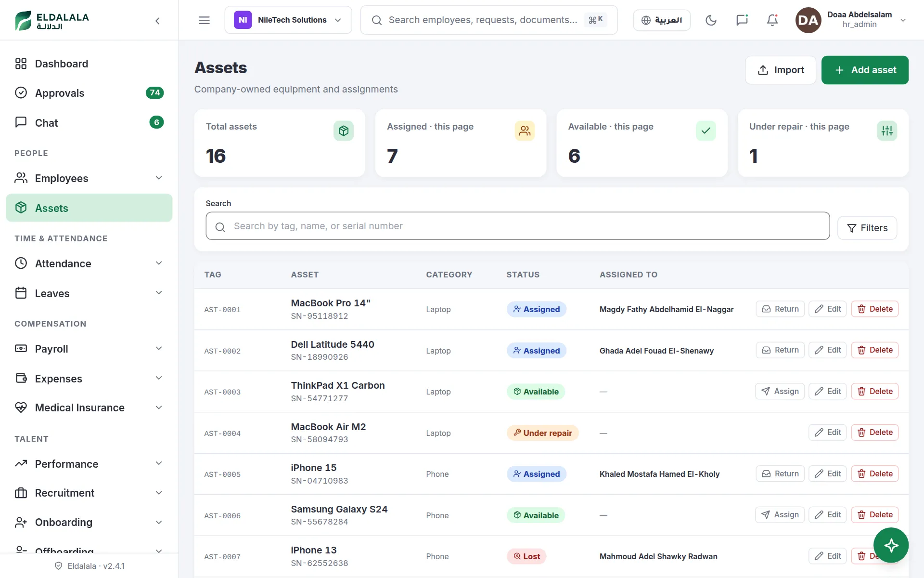Open the NileTech Solutions company dropdown
This screenshot has width=924, height=578.
288,20
